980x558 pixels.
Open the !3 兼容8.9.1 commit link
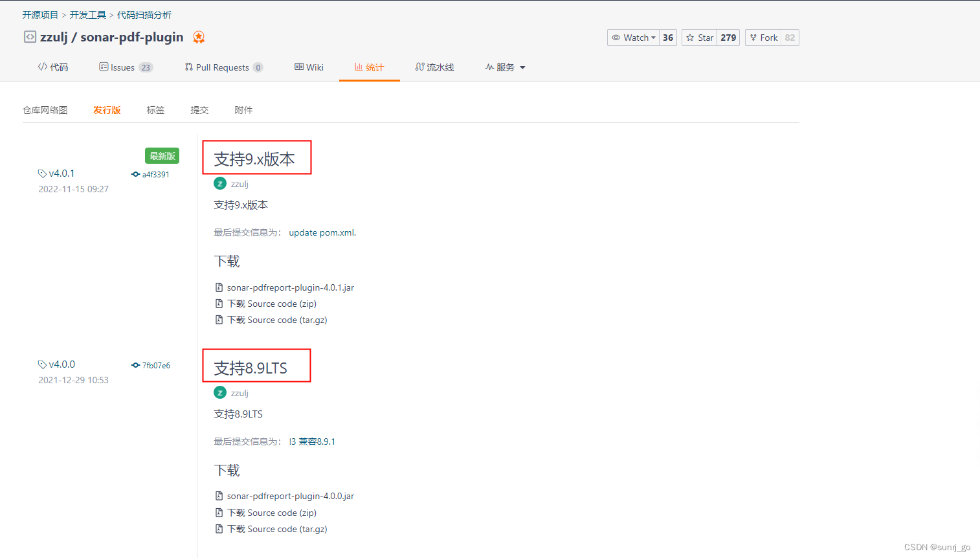312,441
